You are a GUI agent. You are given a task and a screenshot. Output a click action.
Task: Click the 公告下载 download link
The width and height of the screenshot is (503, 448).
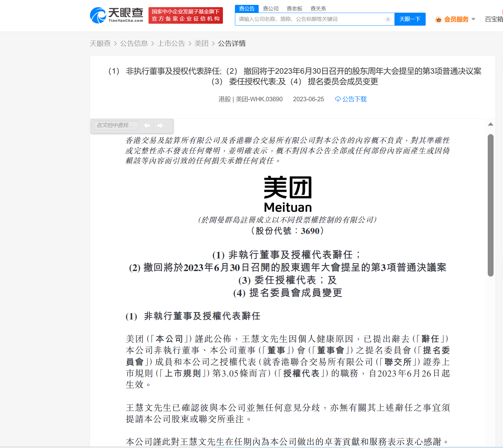pyautogui.click(x=354, y=99)
